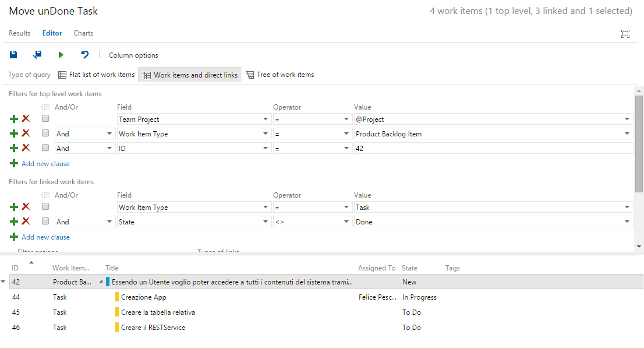Run the query with green play icon
644x348 pixels.
(x=61, y=55)
